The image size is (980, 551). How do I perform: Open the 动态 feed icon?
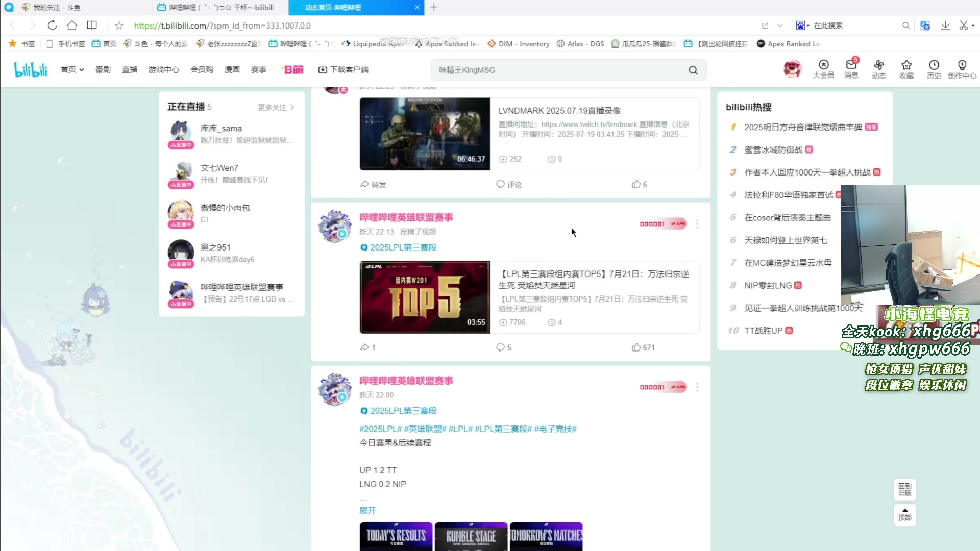pyautogui.click(x=878, y=69)
